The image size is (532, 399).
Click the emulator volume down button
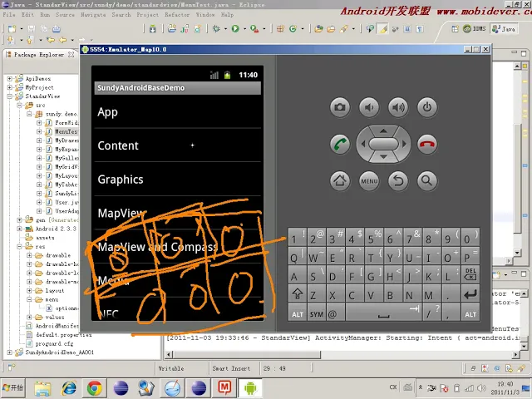point(369,107)
